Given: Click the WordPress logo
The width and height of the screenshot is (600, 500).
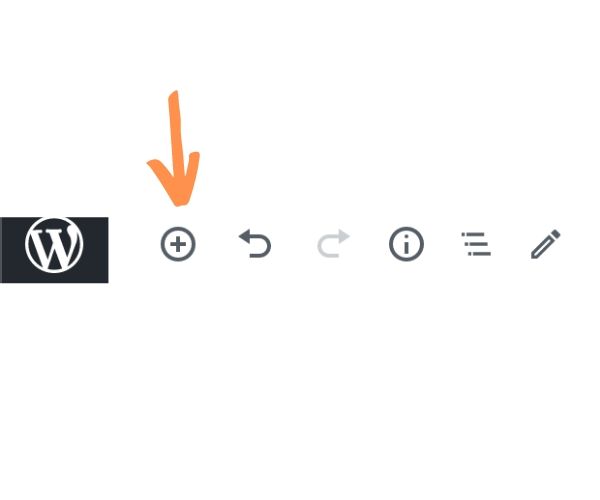Looking at the screenshot, I should 54,245.
